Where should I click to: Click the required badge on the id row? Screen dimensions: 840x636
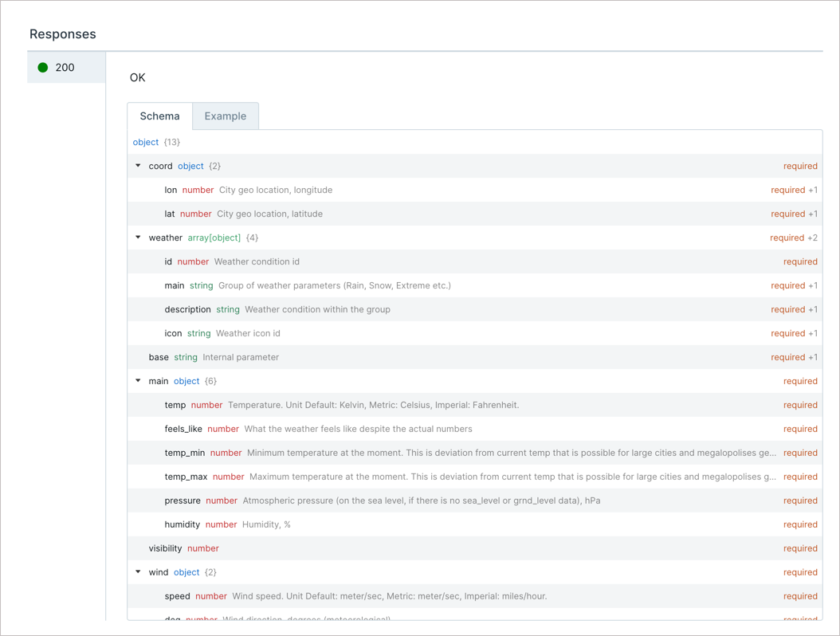tap(800, 261)
